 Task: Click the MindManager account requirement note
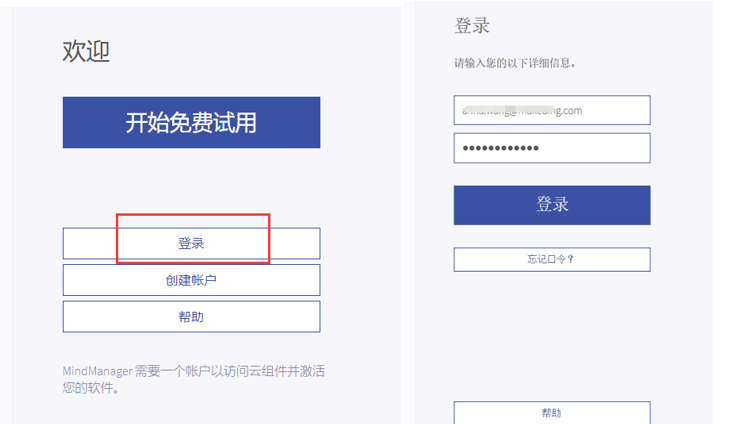coord(193,379)
